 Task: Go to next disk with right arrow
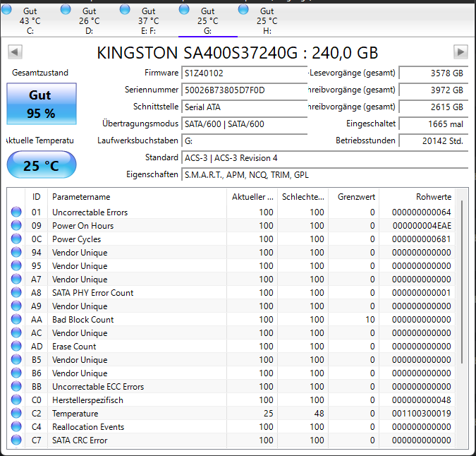460,52
